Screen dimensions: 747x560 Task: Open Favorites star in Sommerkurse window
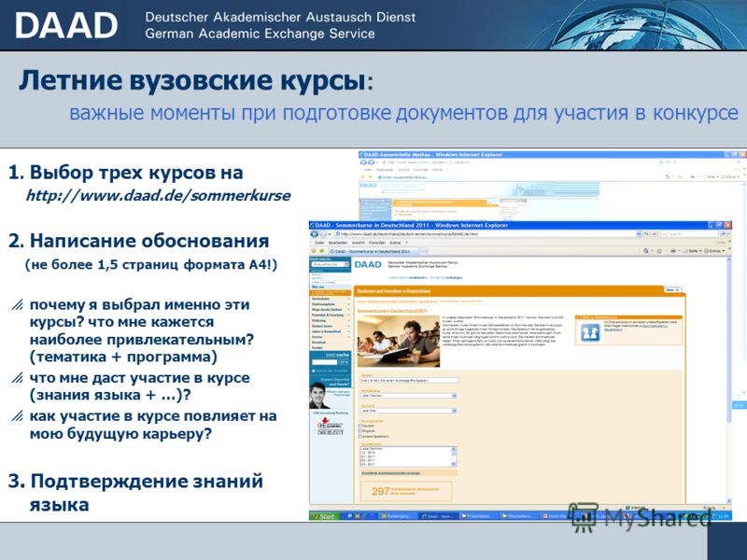coord(314,251)
